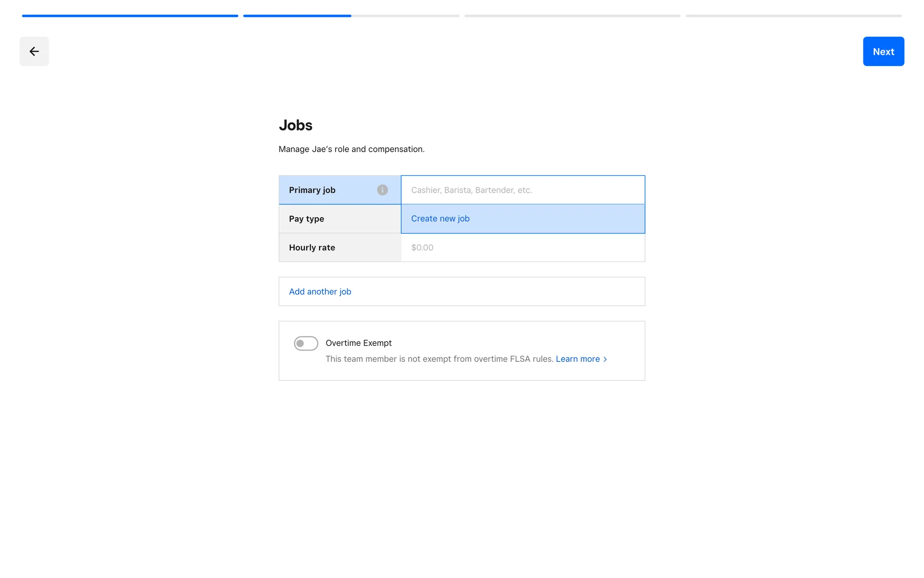Click the Primary job row label
Viewport: 924px width, 578px height.
click(312, 190)
